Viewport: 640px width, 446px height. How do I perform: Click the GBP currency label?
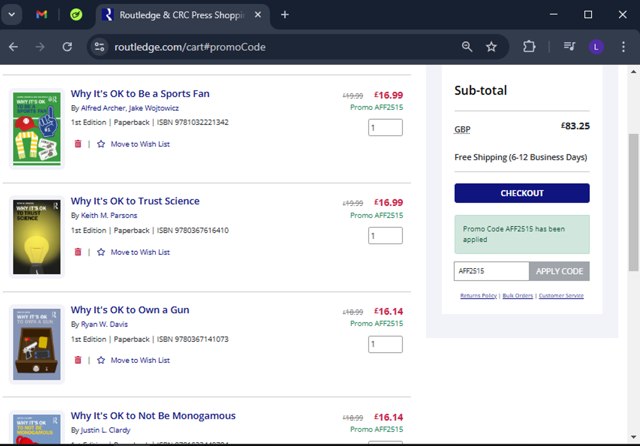click(x=462, y=129)
